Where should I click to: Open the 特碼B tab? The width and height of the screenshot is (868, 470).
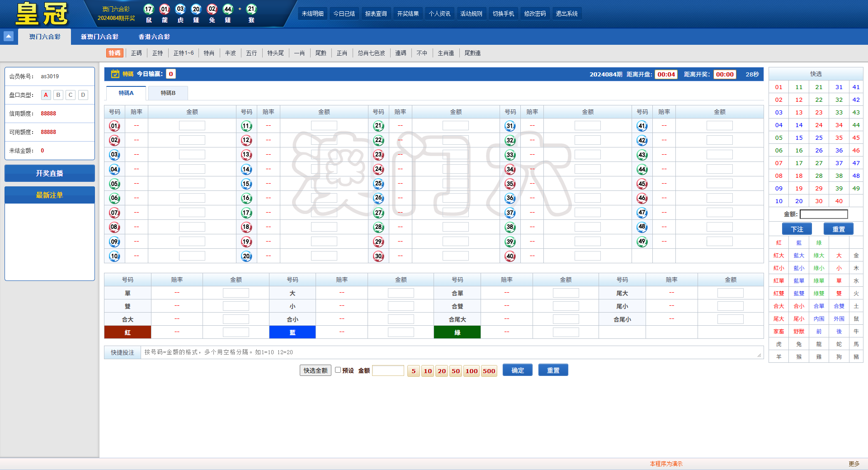[x=168, y=93]
